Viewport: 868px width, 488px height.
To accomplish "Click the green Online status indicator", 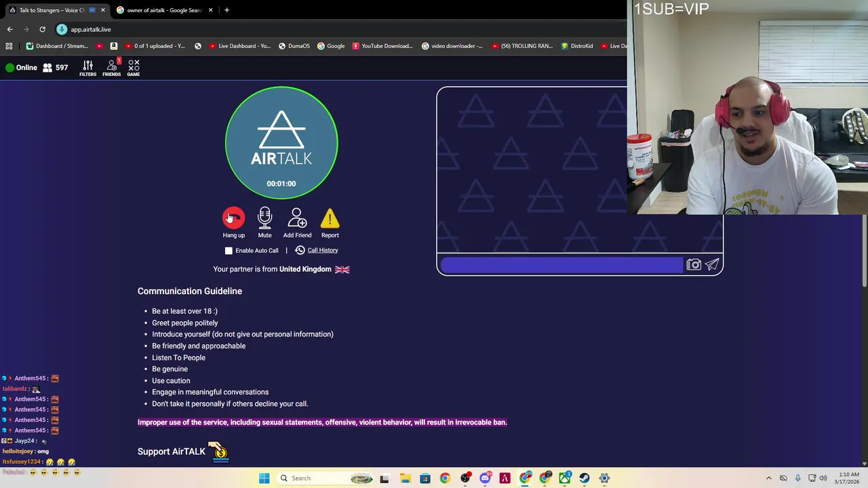I will 9,68.
